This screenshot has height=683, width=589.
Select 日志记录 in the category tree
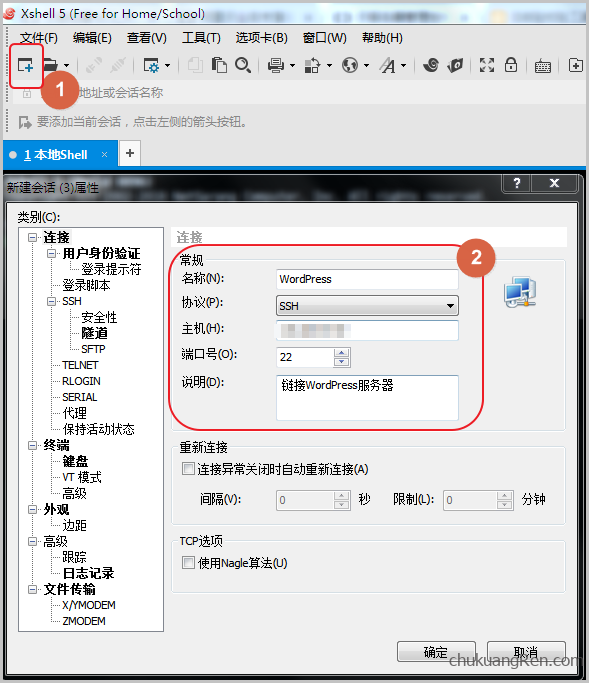point(88,573)
